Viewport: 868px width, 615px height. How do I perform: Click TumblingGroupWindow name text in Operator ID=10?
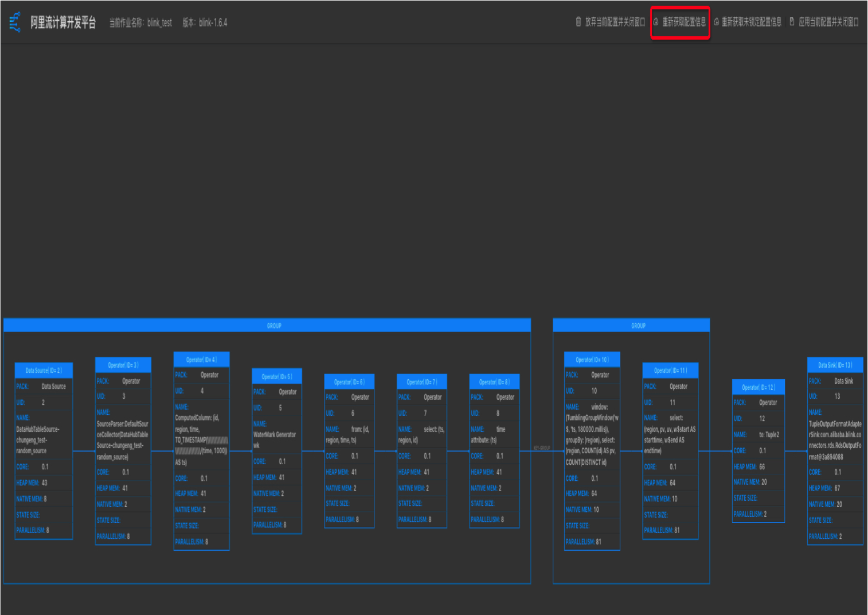click(x=592, y=434)
